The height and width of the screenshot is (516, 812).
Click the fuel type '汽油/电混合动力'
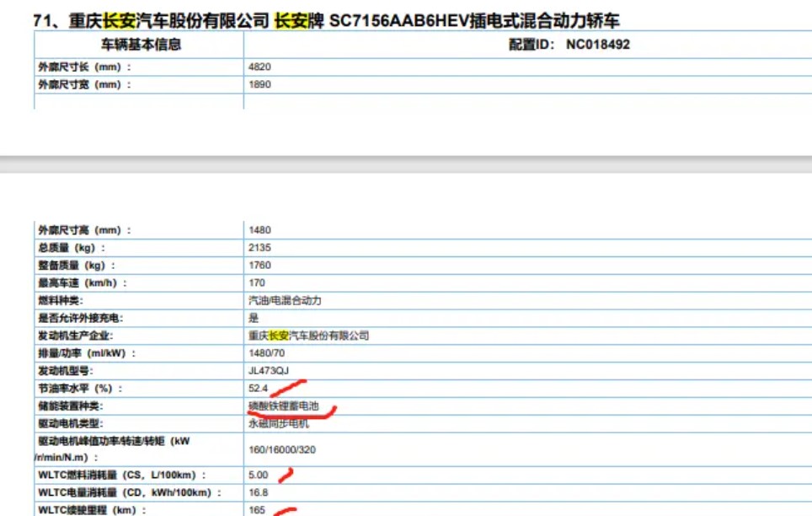coord(285,301)
